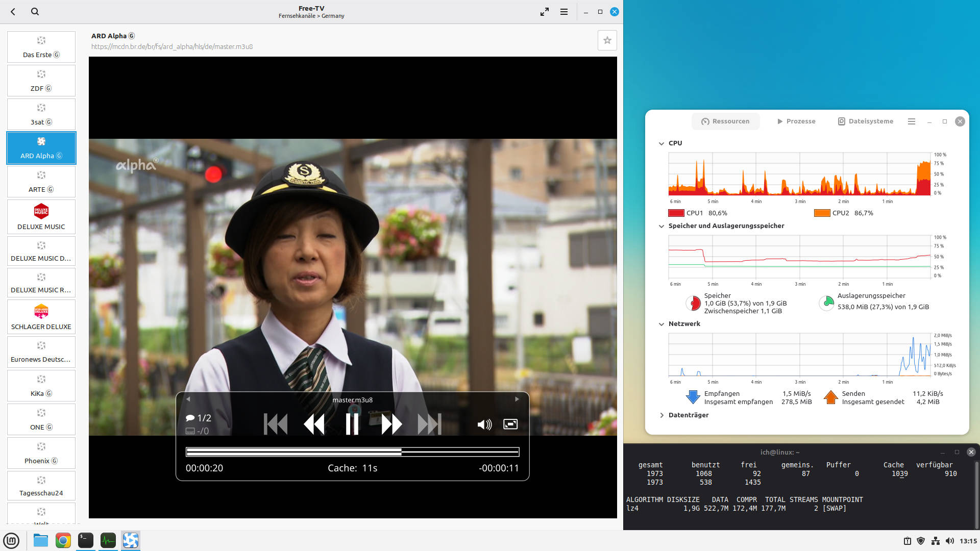Open the Dateisysteme tab
Image resolution: width=980 pixels, height=551 pixels.
[865, 121]
